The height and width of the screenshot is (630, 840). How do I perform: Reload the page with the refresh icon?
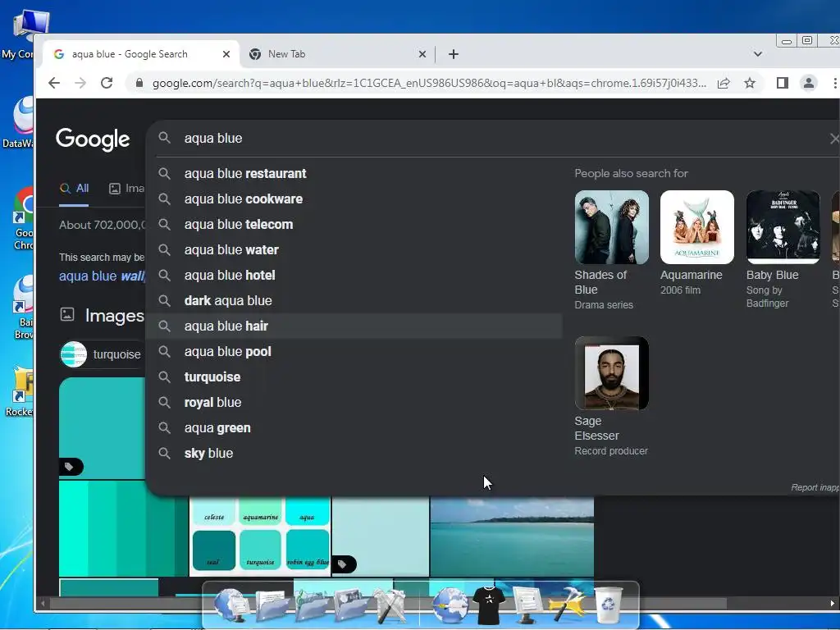click(107, 83)
